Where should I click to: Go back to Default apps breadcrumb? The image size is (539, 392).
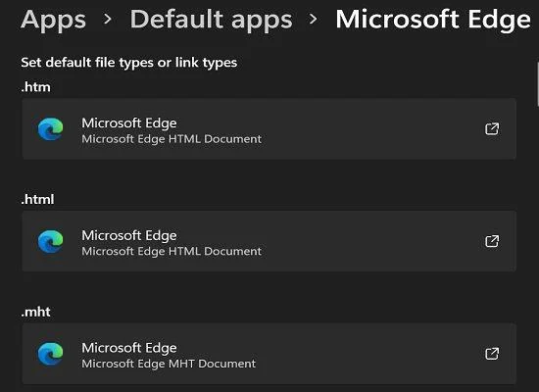tap(211, 20)
